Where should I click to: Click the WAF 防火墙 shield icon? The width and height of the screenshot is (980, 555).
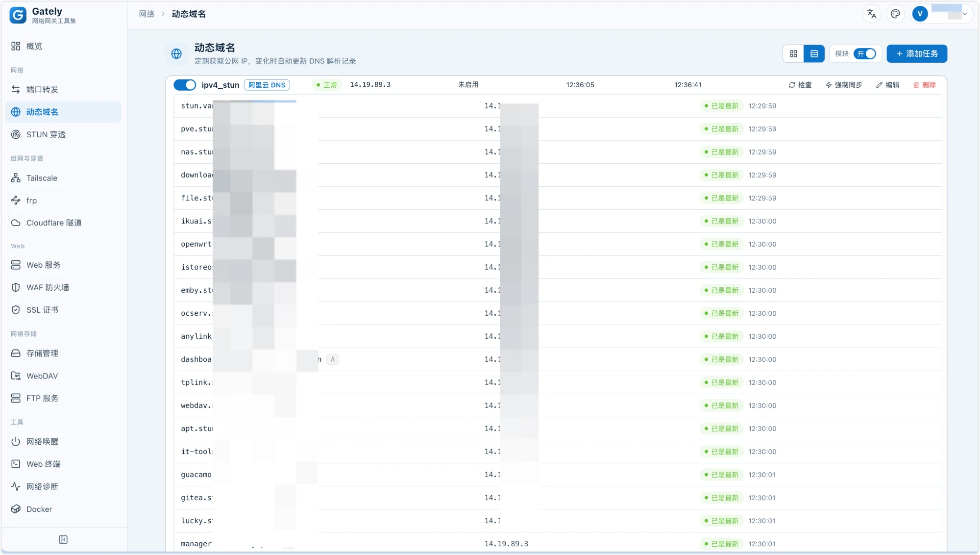(16, 287)
